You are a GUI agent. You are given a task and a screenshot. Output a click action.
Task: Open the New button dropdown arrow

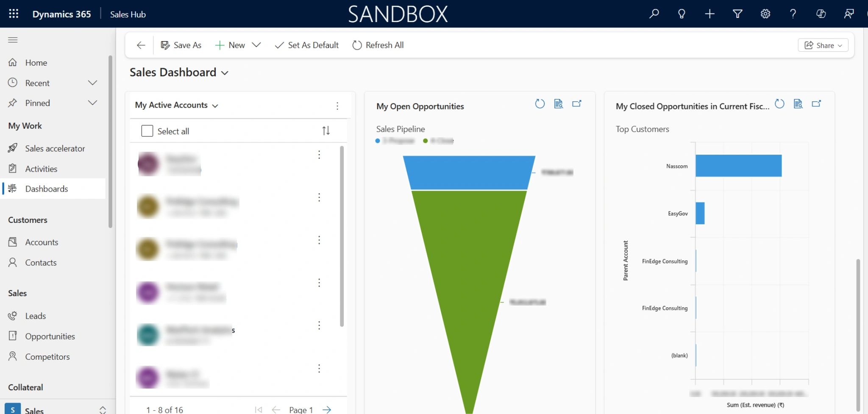click(256, 45)
